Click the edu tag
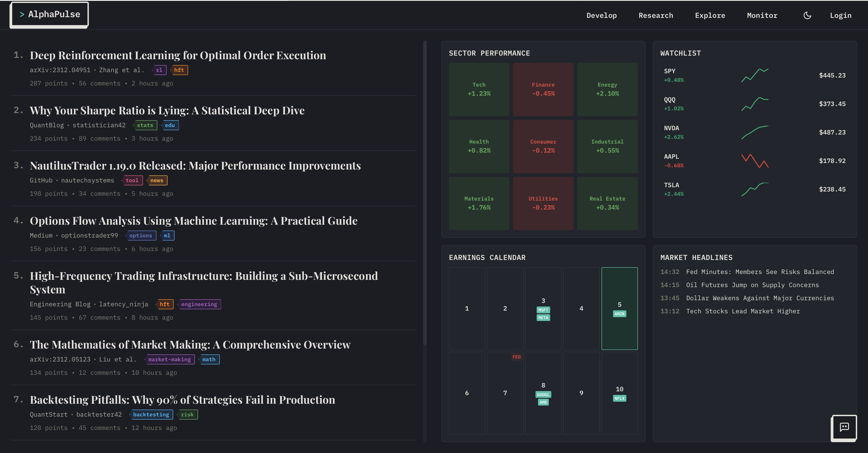The height and width of the screenshot is (453, 868). tap(170, 125)
